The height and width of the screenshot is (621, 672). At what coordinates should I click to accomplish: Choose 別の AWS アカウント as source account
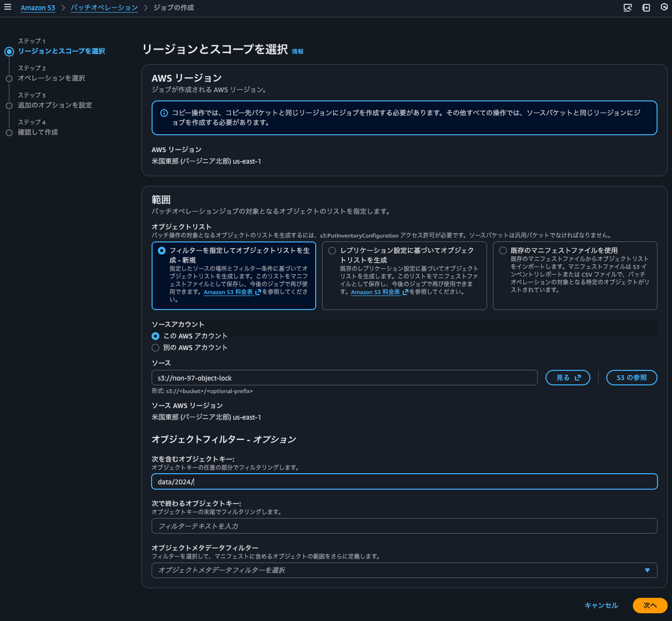click(x=155, y=348)
